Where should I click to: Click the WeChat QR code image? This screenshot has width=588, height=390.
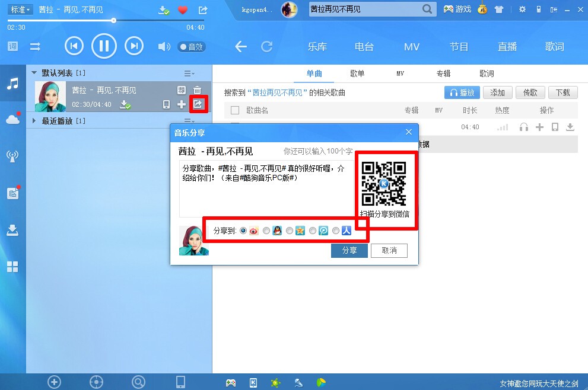coord(384,184)
